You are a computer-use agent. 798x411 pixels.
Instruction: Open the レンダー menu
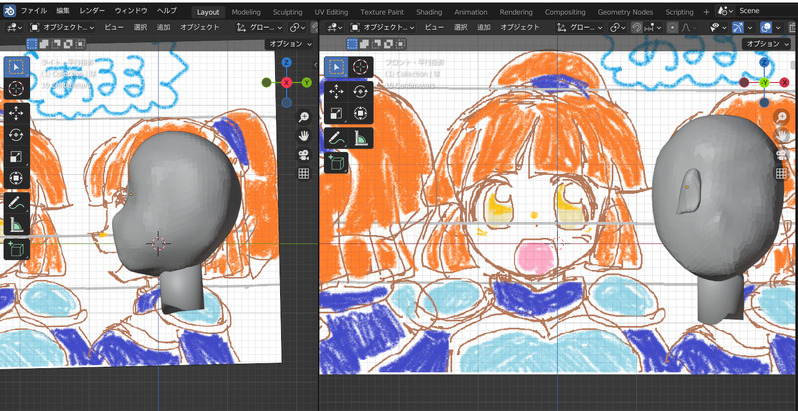coord(92,11)
